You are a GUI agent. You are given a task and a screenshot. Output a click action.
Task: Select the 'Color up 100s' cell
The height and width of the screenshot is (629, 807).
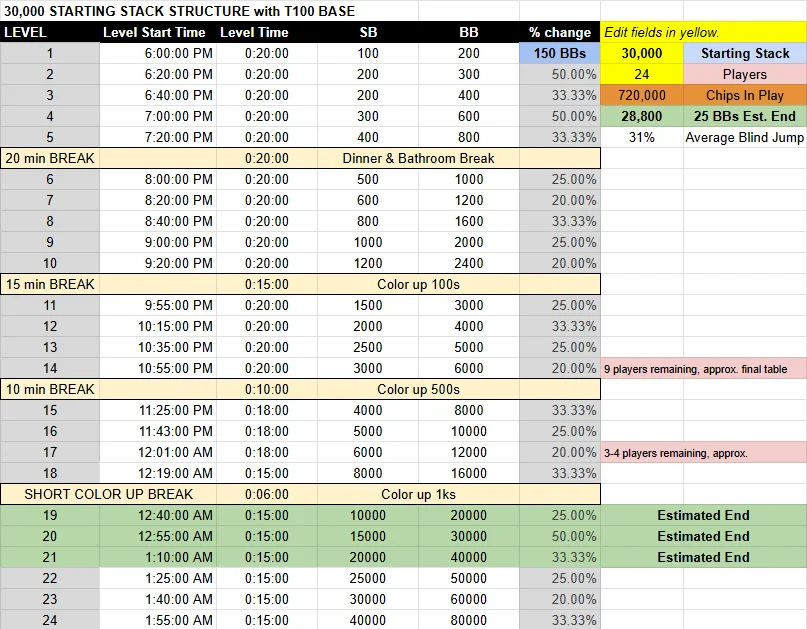418,284
